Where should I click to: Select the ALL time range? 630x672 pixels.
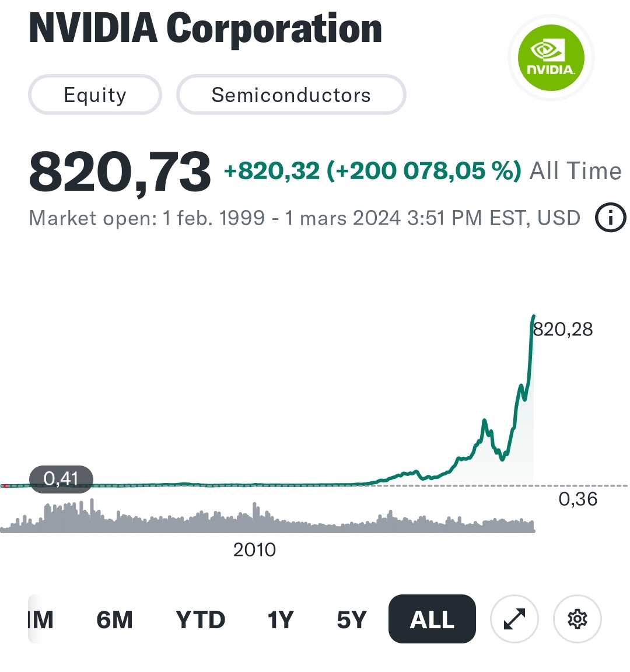[432, 619]
